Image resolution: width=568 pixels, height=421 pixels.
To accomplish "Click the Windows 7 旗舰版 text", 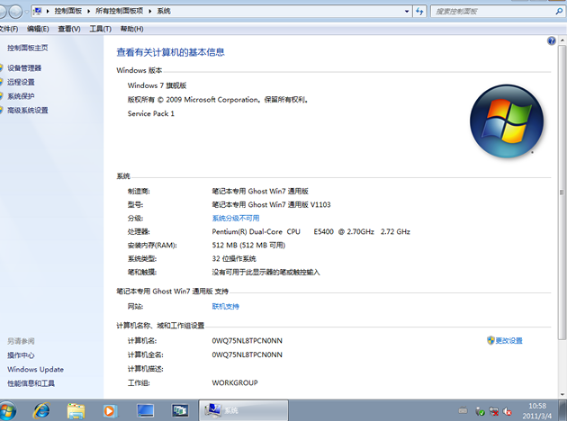I will click(157, 86).
